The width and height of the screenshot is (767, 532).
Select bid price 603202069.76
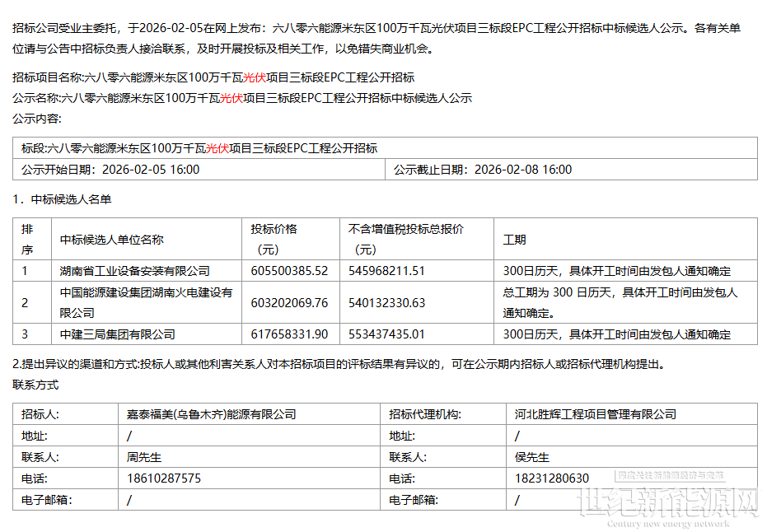pyautogui.click(x=289, y=303)
